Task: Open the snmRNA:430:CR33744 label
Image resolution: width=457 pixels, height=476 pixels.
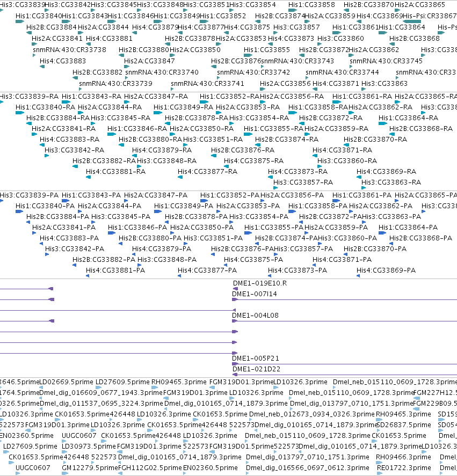Action: (x=342, y=72)
